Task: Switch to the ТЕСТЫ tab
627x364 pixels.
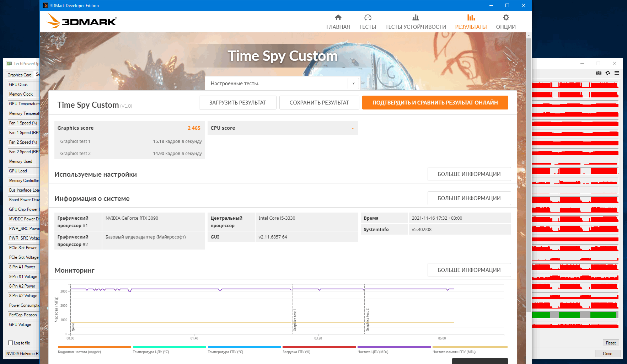Action: click(368, 22)
